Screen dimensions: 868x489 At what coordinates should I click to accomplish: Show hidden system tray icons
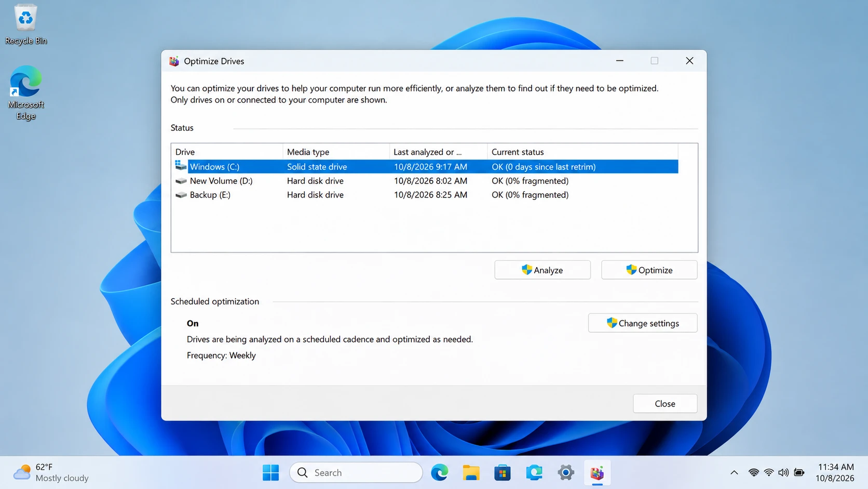[x=734, y=473]
